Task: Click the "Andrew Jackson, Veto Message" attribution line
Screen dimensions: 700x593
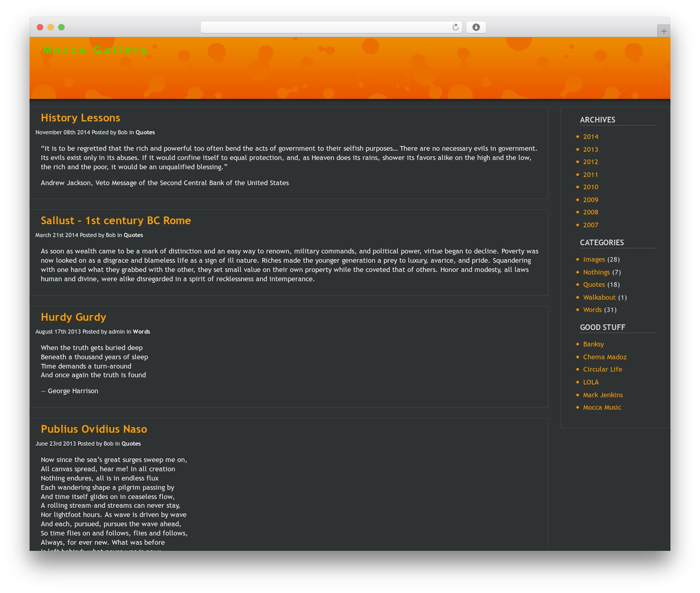Action: click(165, 183)
